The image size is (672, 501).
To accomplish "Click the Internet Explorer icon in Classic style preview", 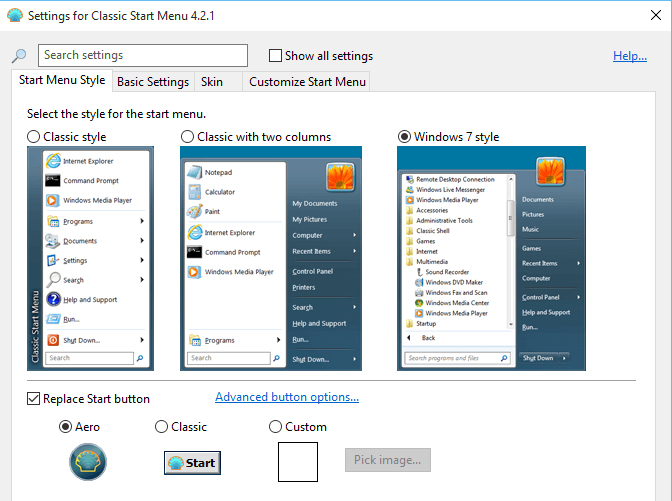I will click(52, 160).
